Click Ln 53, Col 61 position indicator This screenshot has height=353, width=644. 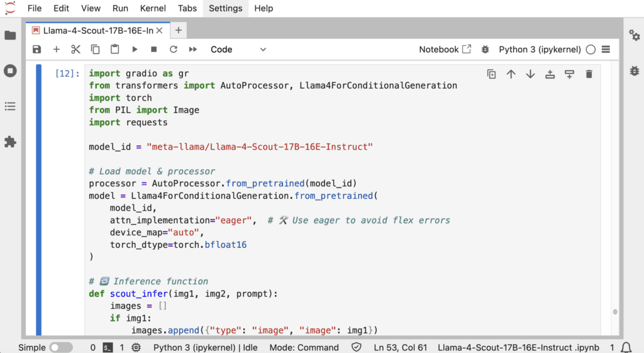click(401, 348)
